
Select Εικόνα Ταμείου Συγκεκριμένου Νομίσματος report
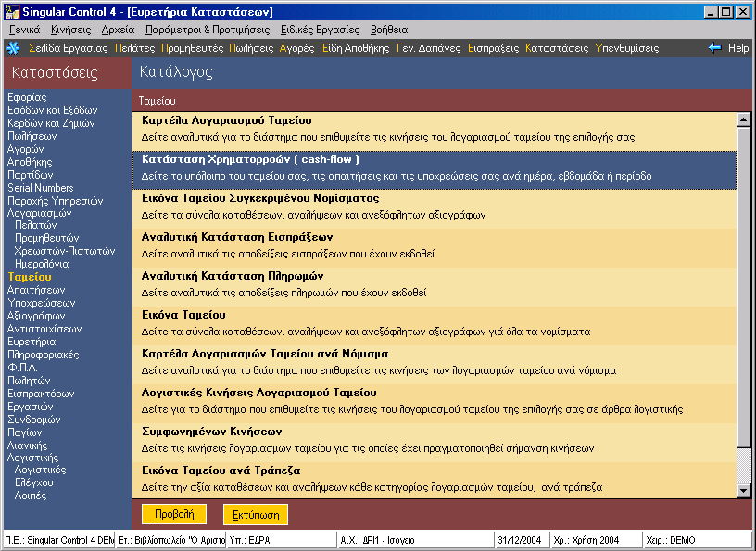(435, 209)
